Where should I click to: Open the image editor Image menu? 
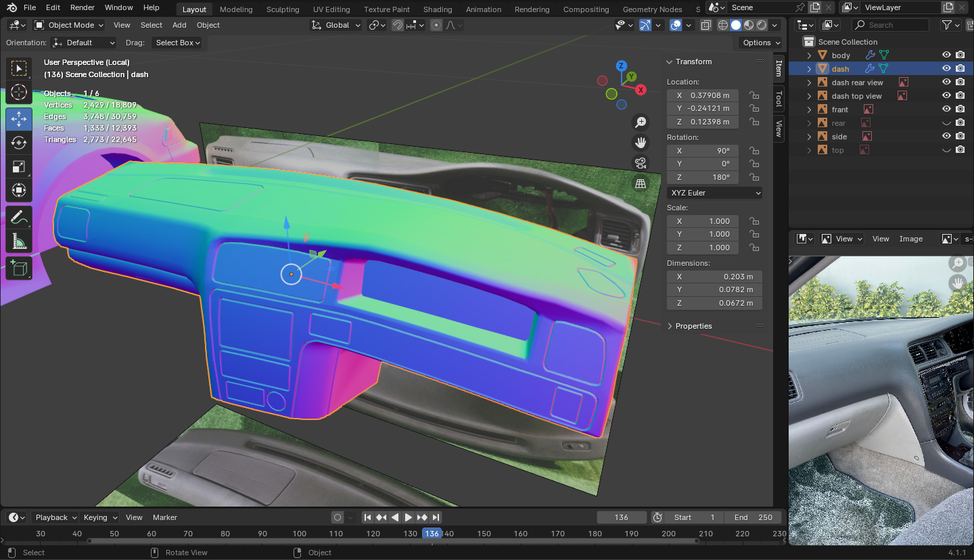click(911, 239)
